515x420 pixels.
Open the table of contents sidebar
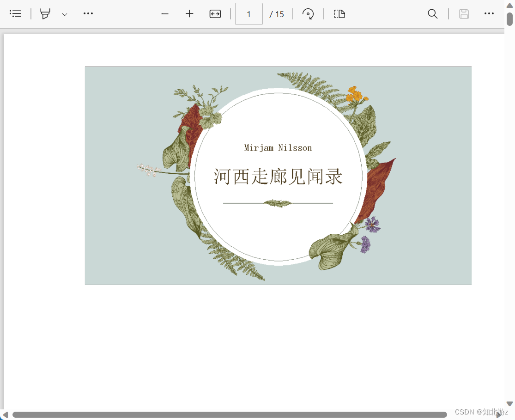click(x=15, y=13)
